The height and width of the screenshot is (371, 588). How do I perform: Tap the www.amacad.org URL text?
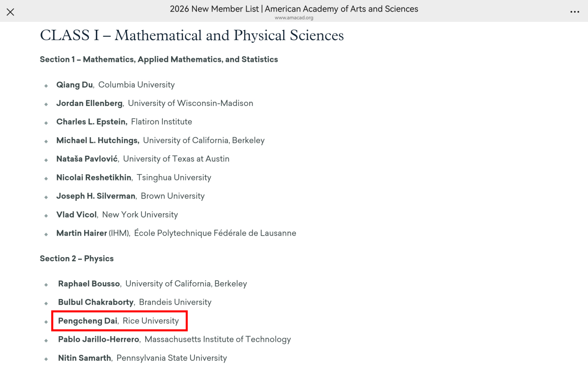294,18
